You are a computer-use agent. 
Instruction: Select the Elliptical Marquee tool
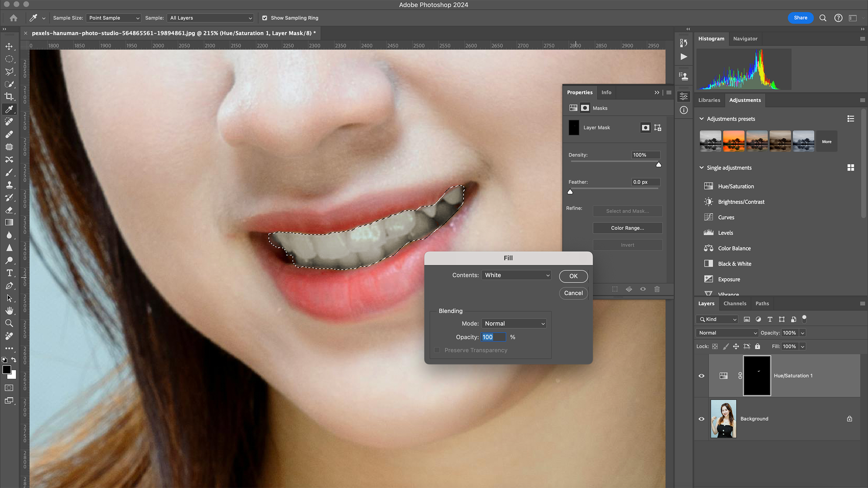[x=9, y=59]
